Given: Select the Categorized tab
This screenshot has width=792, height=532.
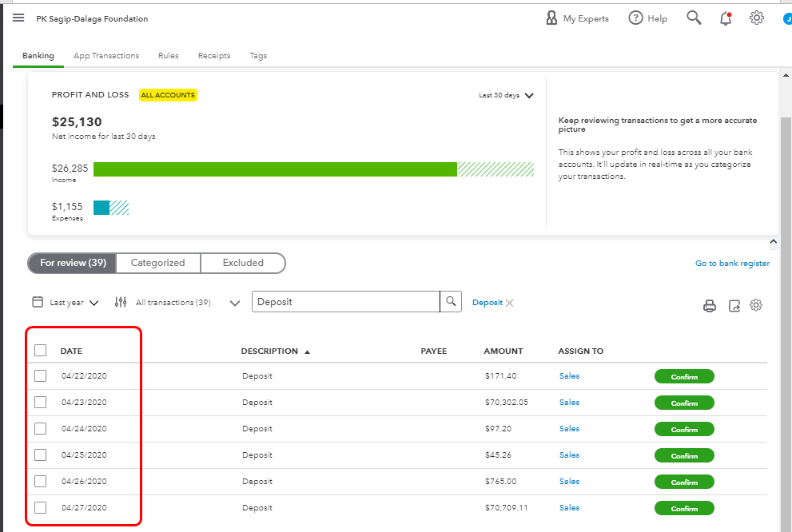Looking at the screenshot, I should pos(158,263).
